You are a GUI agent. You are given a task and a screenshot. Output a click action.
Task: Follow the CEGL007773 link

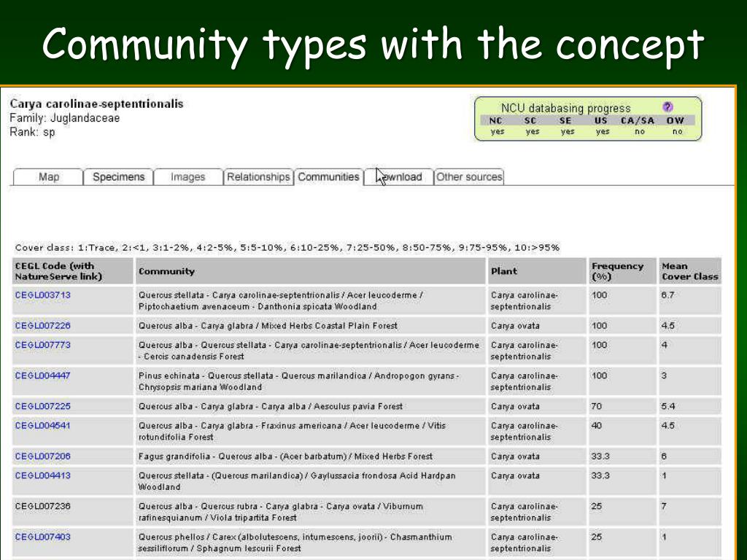coord(43,345)
